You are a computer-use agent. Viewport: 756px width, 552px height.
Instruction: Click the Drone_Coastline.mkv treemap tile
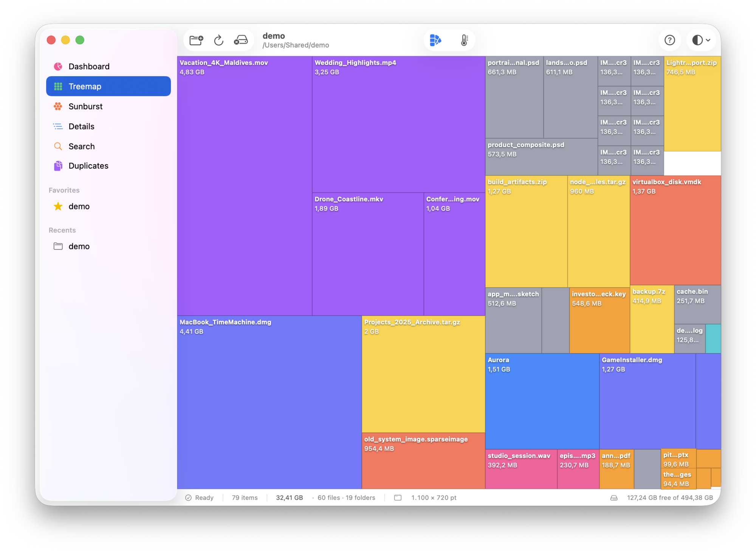point(368,254)
